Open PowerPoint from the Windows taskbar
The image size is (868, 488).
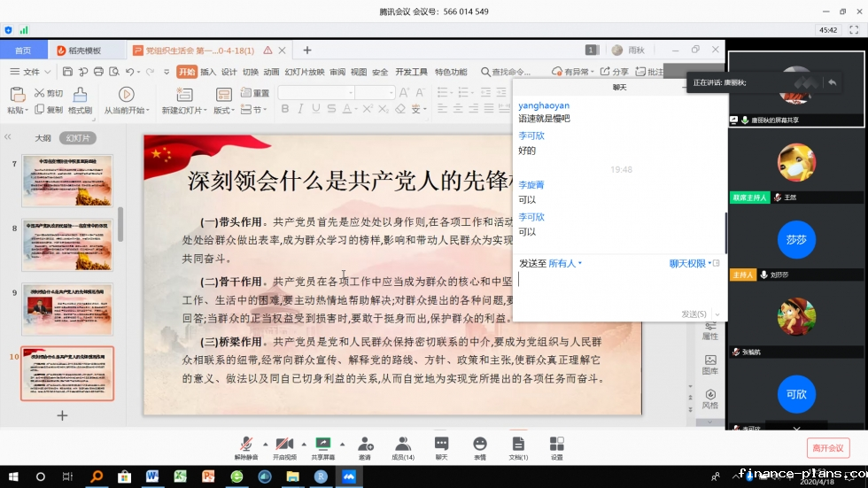(x=208, y=476)
